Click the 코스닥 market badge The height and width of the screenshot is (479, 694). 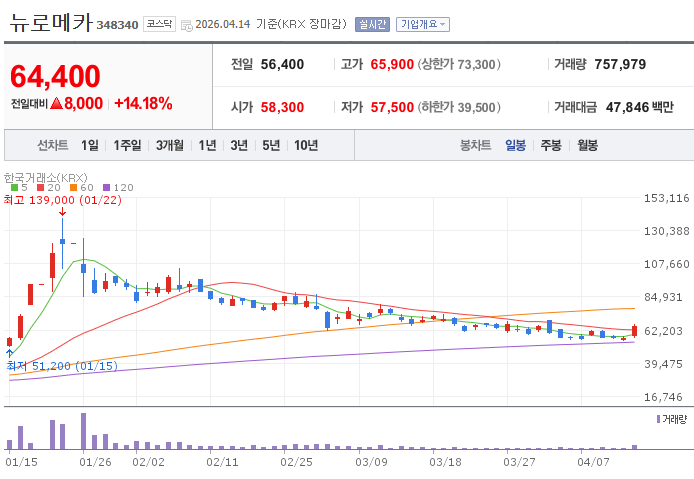pos(159,24)
